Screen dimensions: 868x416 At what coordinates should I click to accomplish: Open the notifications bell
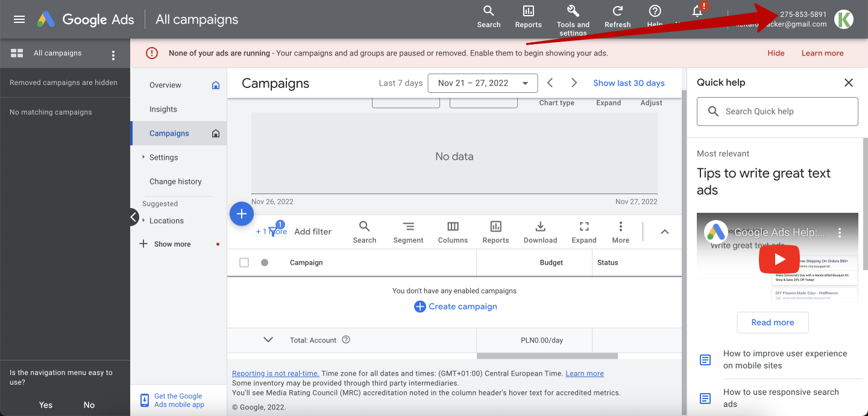[698, 12]
